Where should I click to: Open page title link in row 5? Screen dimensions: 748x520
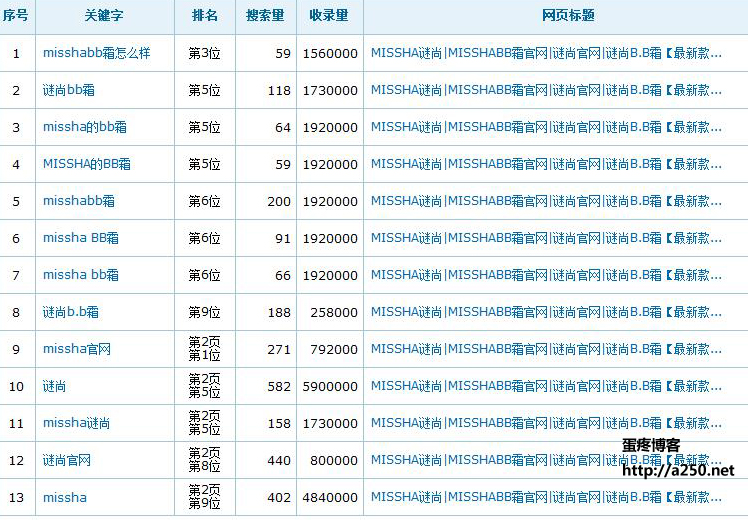coord(546,201)
